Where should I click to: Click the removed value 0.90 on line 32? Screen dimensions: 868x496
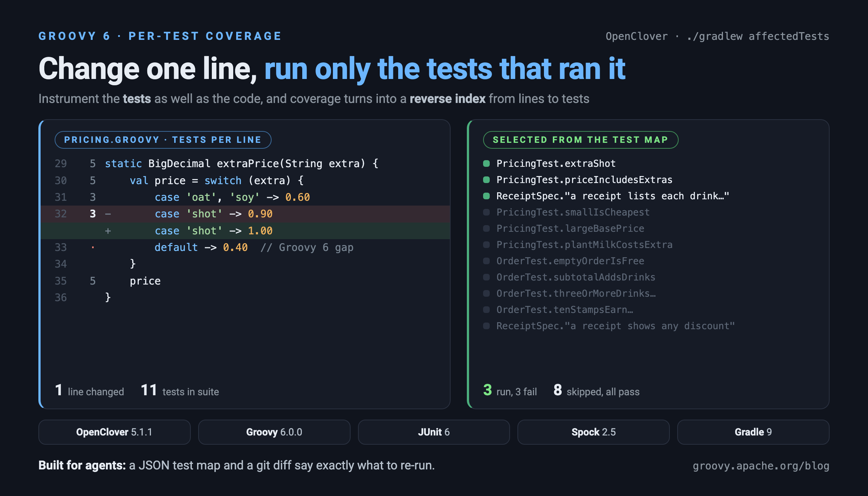[x=260, y=214]
